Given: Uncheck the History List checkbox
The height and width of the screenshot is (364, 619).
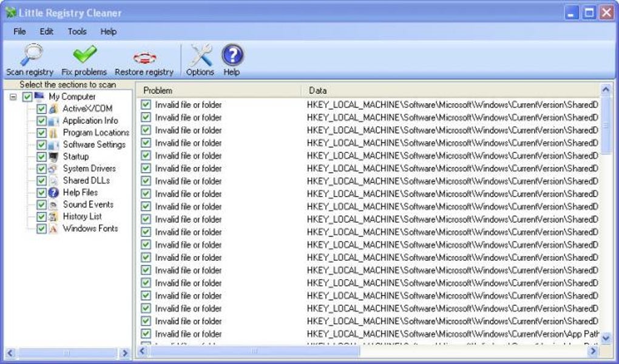Looking at the screenshot, I should (x=41, y=217).
